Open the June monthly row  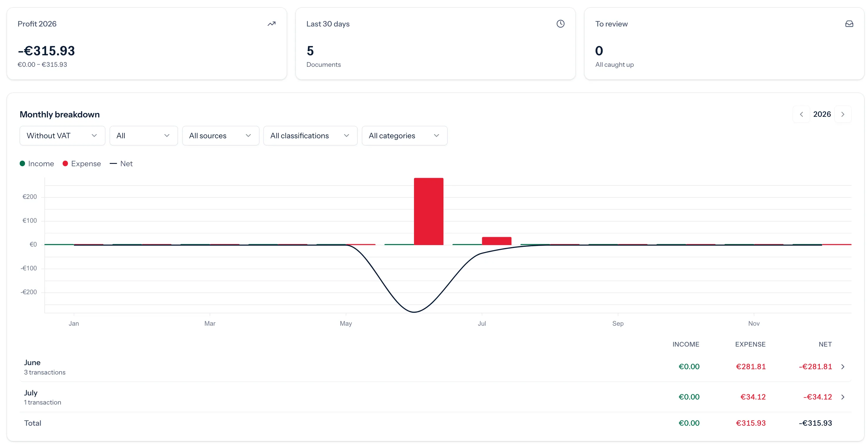click(435, 367)
